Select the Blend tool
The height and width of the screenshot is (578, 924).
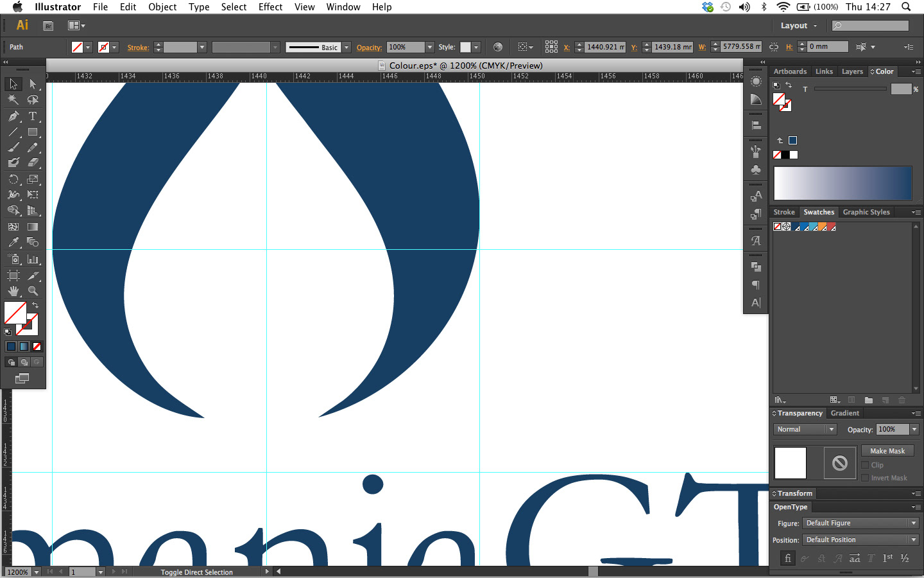point(33,242)
